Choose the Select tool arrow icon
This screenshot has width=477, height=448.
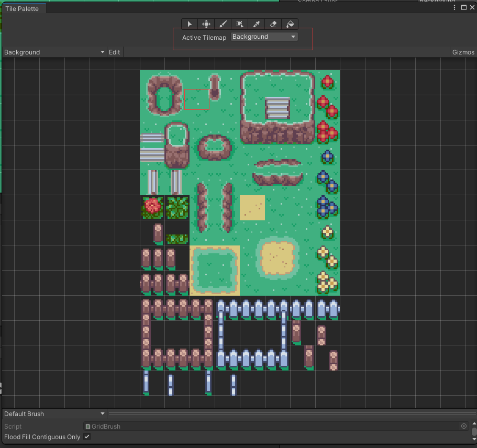[190, 24]
